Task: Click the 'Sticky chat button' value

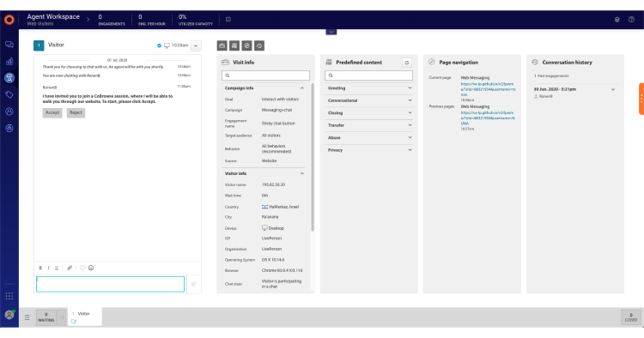Action: (x=278, y=124)
